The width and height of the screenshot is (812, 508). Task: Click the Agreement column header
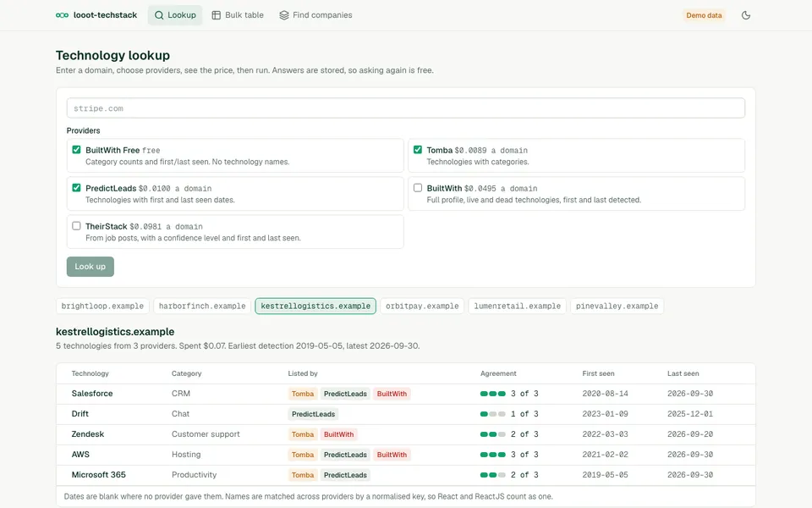pyautogui.click(x=498, y=373)
